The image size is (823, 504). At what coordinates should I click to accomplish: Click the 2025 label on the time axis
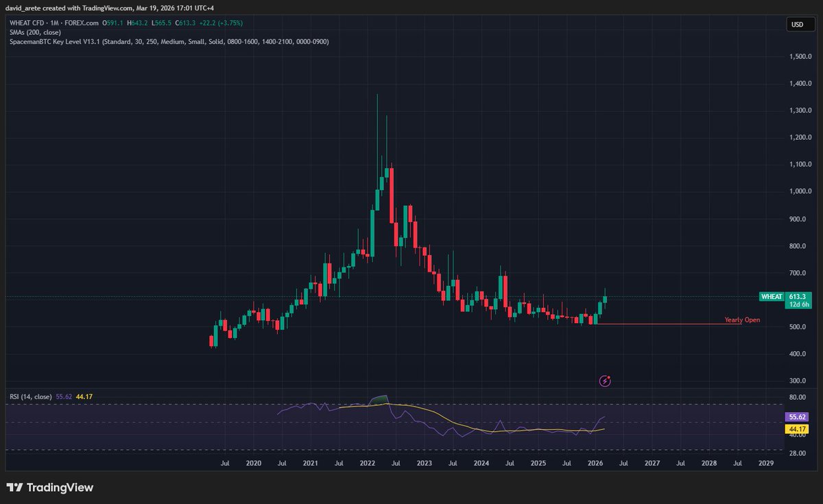pyautogui.click(x=538, y=464)
